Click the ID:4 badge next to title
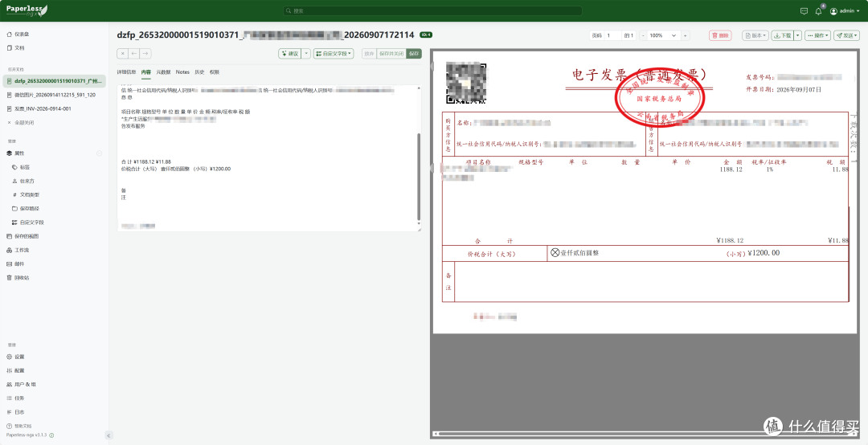The image size is (868, 445). (426, 35)
